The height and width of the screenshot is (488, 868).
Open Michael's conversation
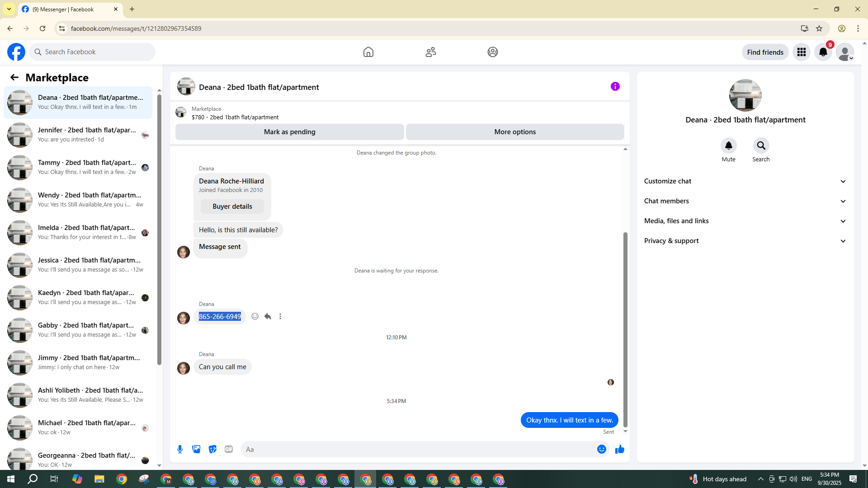[x=78, y=428]
